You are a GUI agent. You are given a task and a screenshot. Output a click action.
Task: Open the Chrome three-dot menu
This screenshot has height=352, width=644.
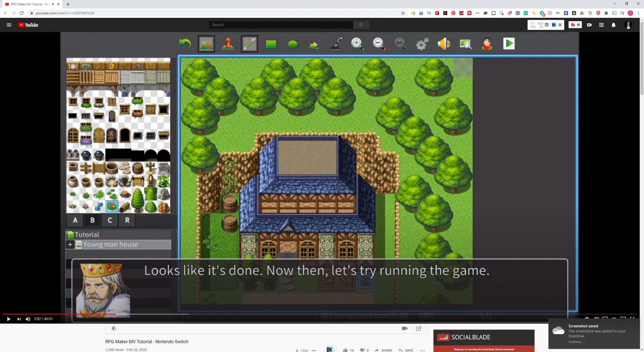point(639,13)
